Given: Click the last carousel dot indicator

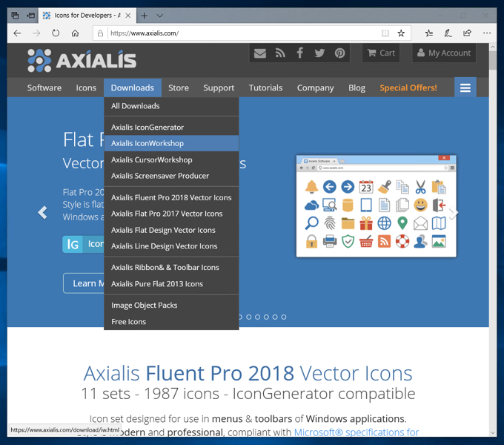Looking at the screenshot, I should click(x=283, y=317).
